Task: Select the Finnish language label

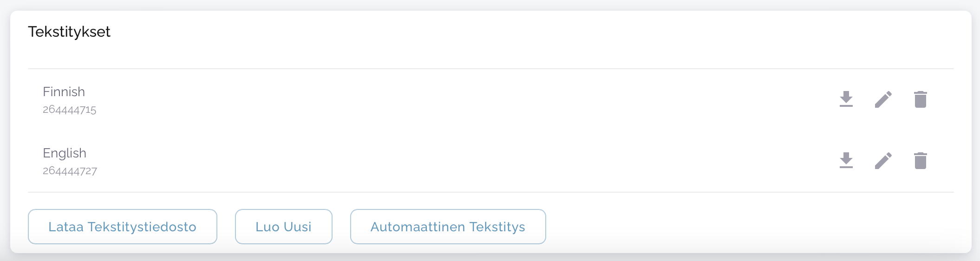Action: [x=64, y=92]
